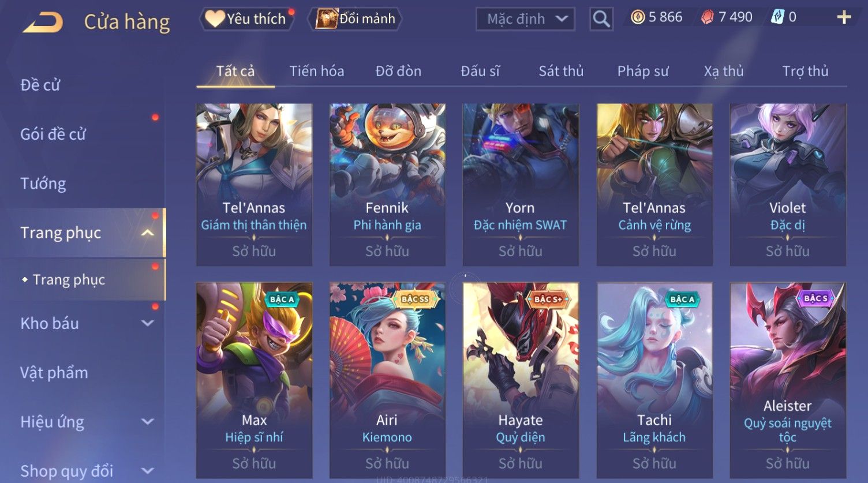Open Tướng in the sidebar
Viewport: 868px width, 483px height.
pos(43,184)
